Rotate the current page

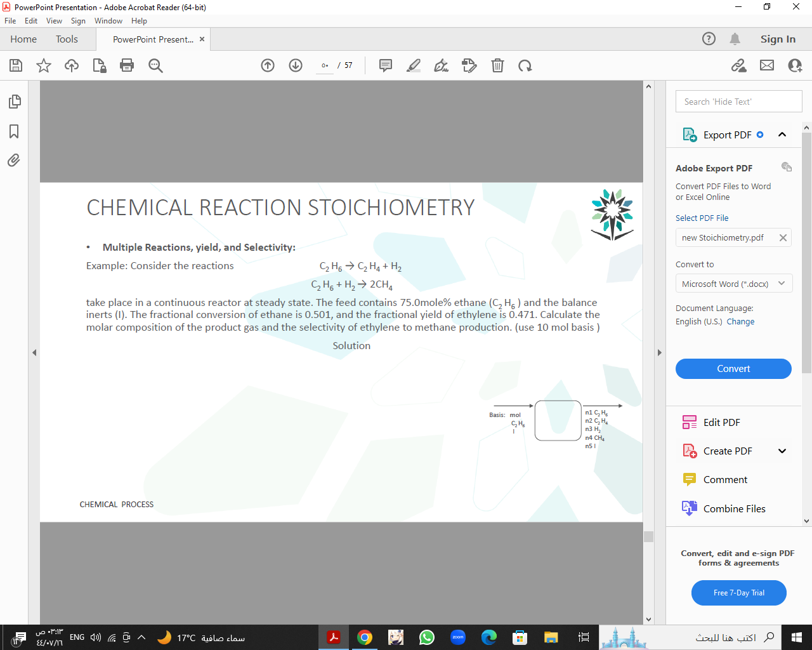tap(525, 65)
